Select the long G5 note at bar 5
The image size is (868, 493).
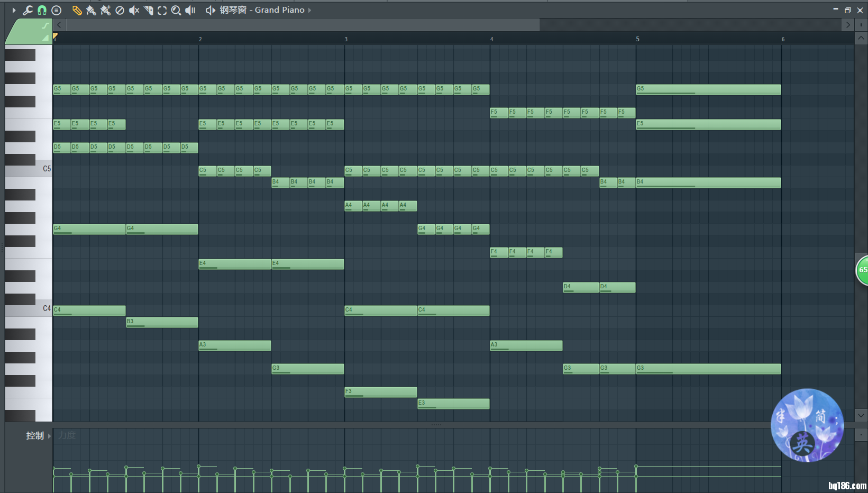click(x=708, y=89)
